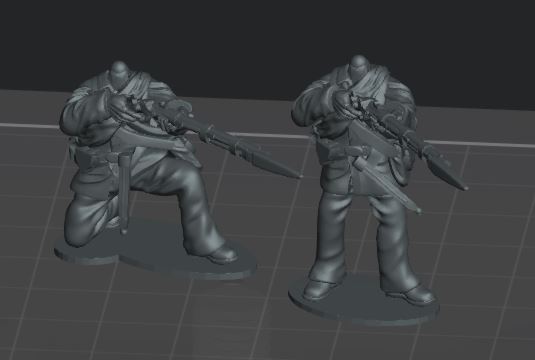The image size is (535, 360).
Task: Click the white build plate boundary line
Action: tap(266, 134)
